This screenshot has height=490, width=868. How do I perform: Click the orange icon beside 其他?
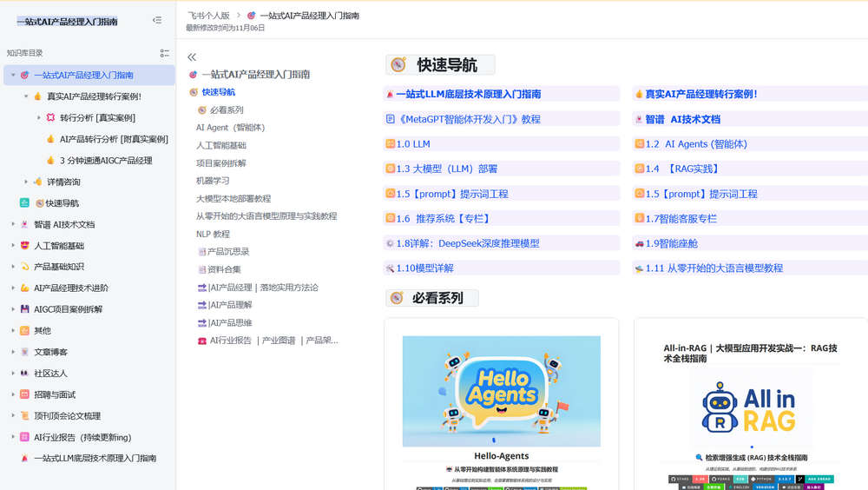[x=24, y=330]
